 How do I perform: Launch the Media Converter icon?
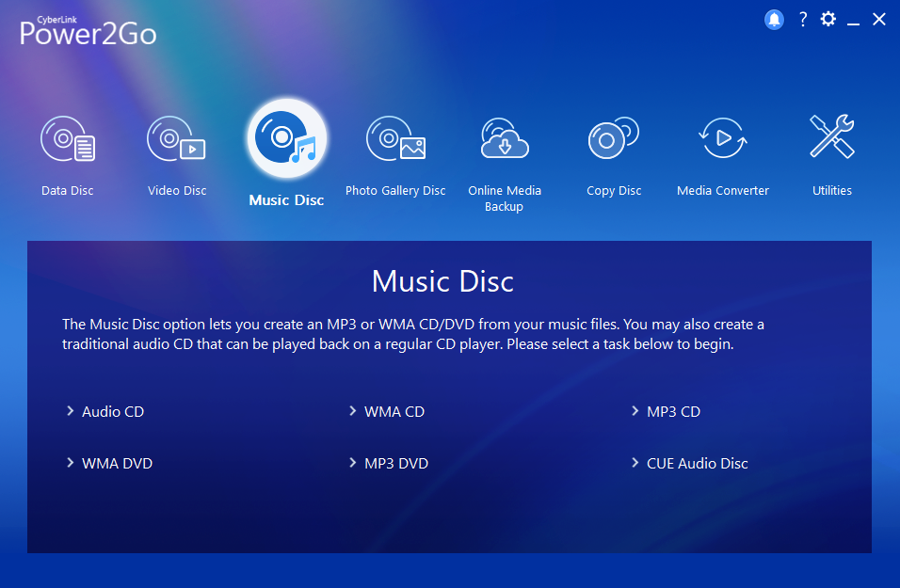(x=723, y=138)
